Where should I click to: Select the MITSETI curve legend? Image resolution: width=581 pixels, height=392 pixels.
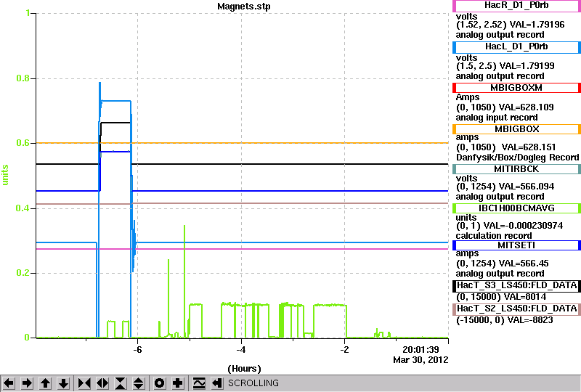[516, 245]
